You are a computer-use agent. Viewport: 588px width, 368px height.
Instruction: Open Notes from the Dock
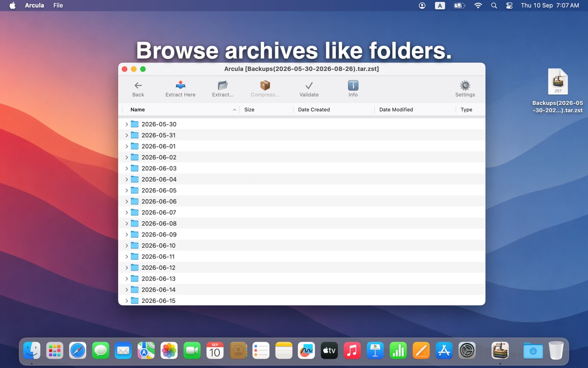coord(284,351)
